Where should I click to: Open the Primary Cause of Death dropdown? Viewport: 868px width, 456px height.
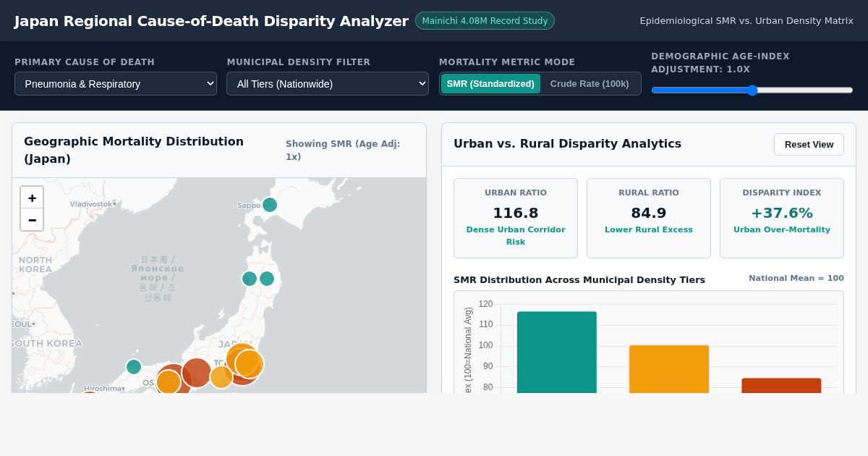(x=116, y=83)
